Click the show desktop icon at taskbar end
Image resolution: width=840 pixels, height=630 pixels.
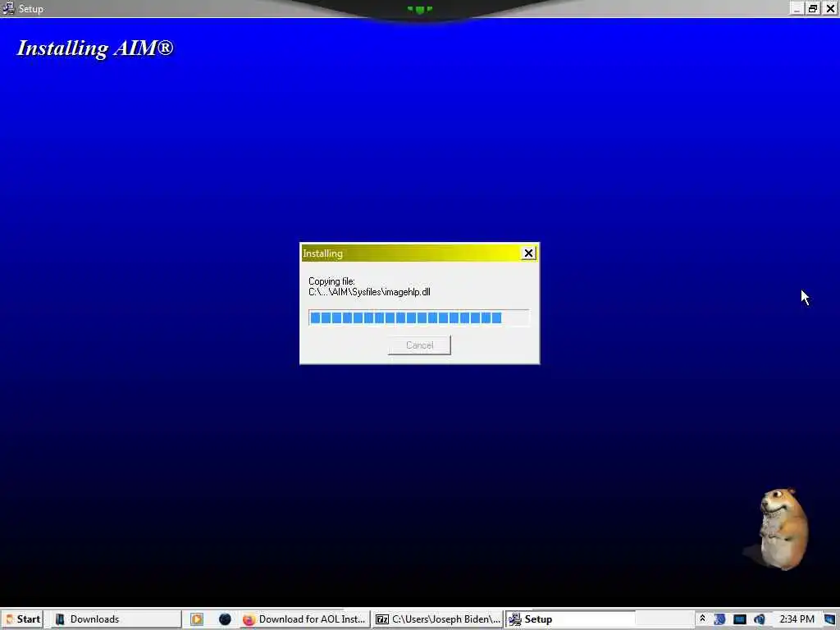[830, 619]
